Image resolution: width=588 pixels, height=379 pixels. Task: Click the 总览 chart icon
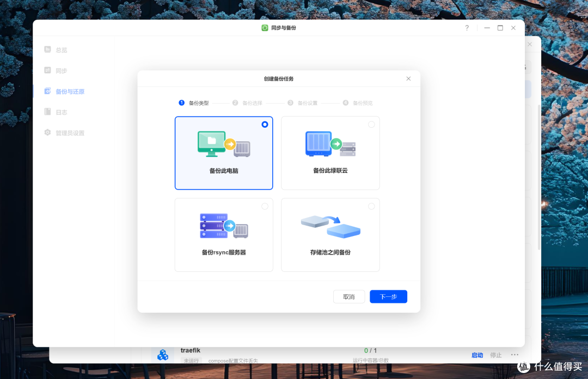tap(47, 49)
